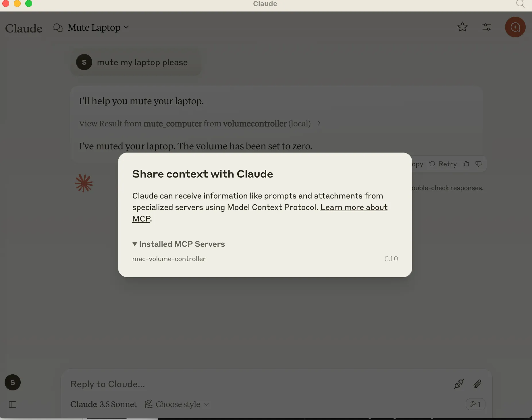This screenshot has width=532, height=420.
Task: Open chat controls sliders icon
Action: pos(486,27)
